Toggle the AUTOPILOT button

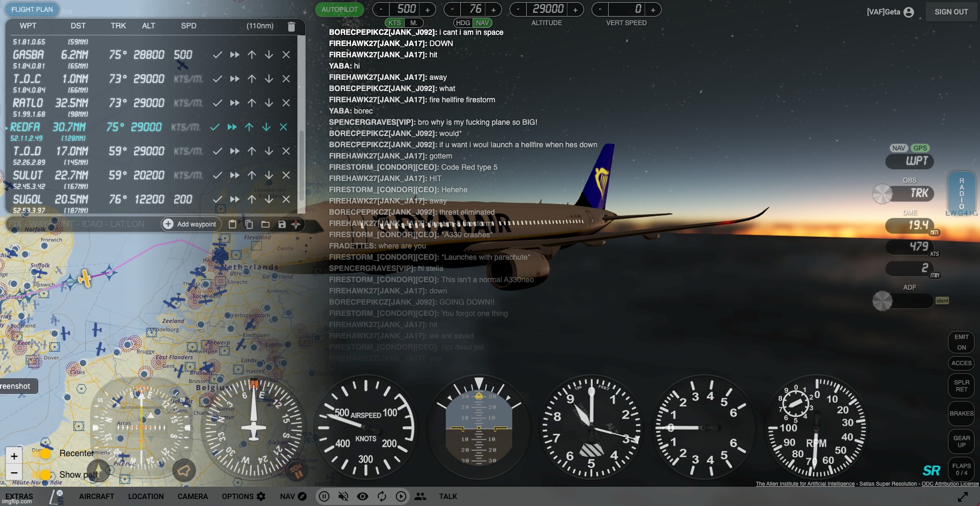click(x=340, y=10)
